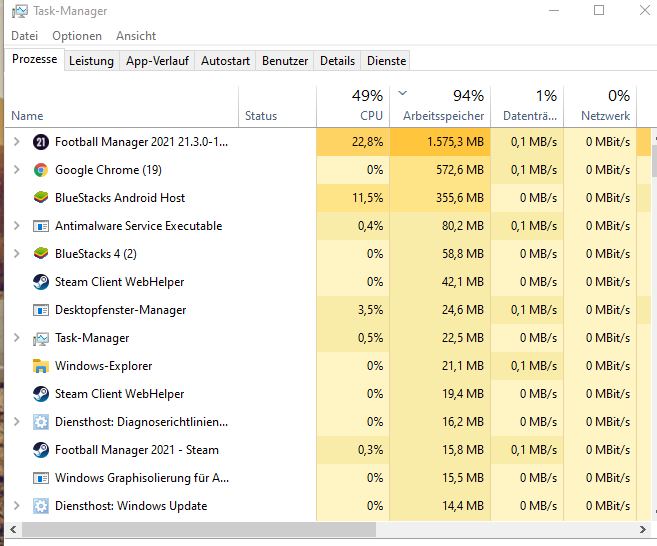The width and height of the screenshot is (657, 546).
Task: Click the BlueStacks 4 (2) icon
Action: (x=41, y=254)
